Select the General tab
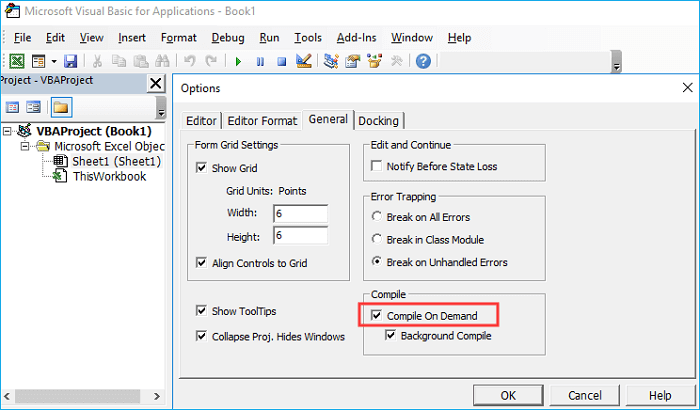The width and height of the screenshot is (700, 410). 328,120
